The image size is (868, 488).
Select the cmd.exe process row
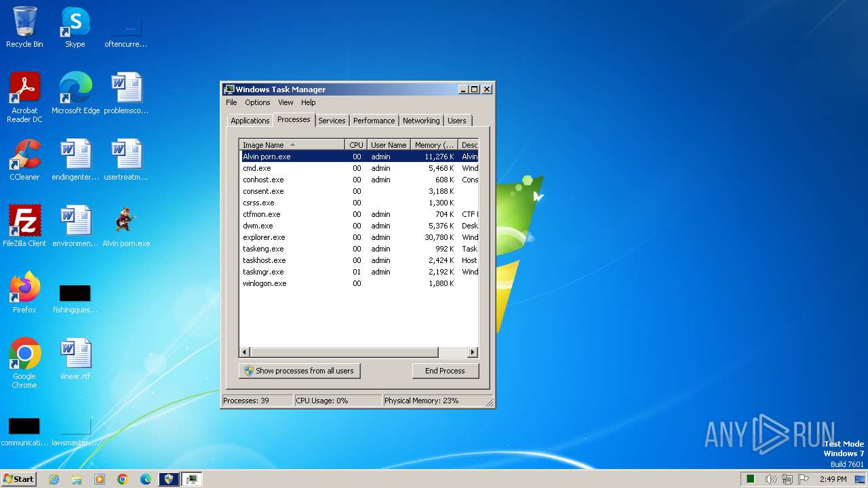click(x=359, y=168)
